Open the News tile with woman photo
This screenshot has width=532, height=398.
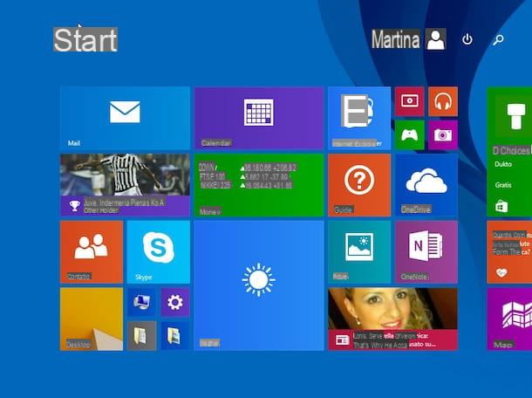392,319
